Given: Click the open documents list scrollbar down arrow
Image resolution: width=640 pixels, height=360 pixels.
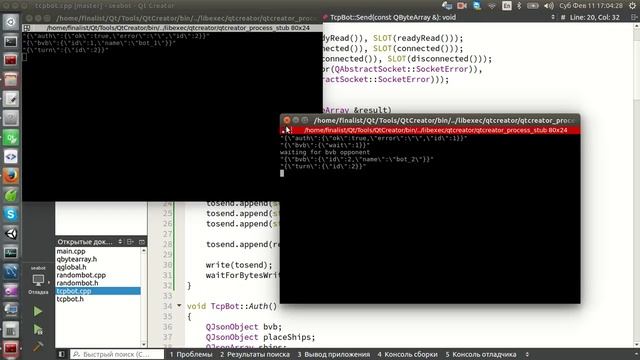Looking at the screenshot, I should pos(144,344).
